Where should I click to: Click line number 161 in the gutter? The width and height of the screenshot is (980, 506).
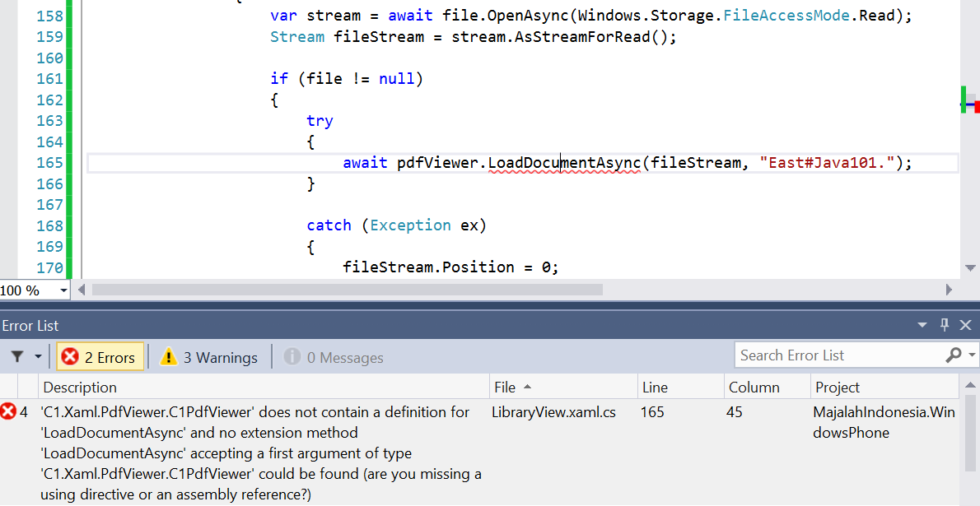point(50,79)
